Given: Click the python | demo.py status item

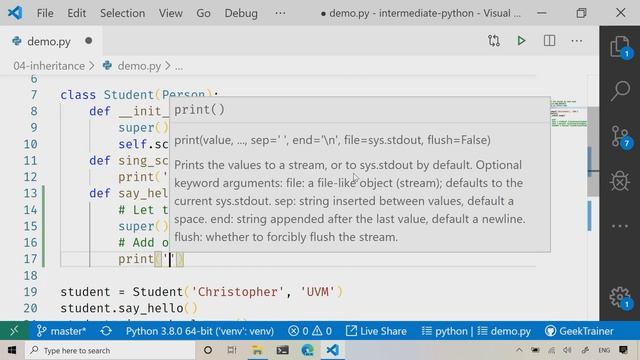Looking at the screenshot, I should point(476,331).
